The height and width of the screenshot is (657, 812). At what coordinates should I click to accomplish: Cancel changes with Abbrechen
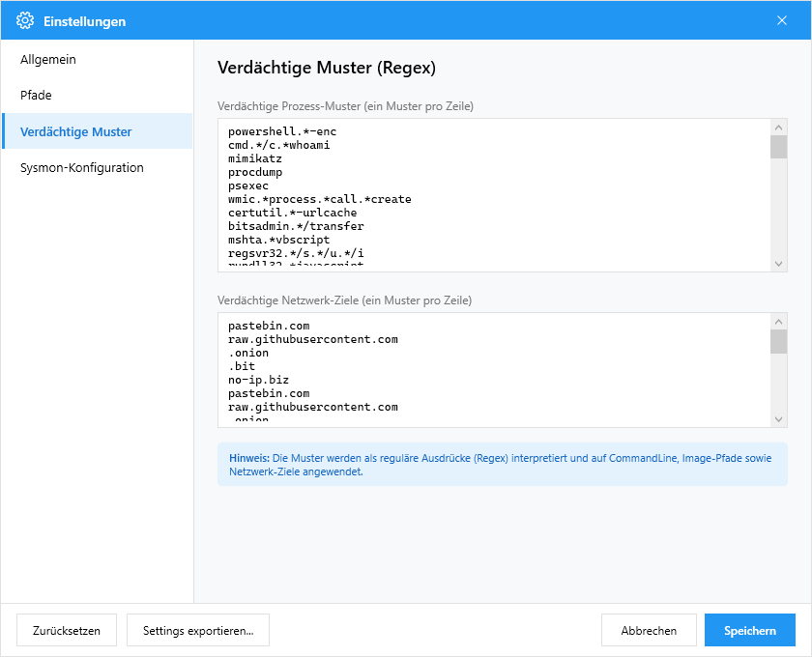[x=649, y=630]
